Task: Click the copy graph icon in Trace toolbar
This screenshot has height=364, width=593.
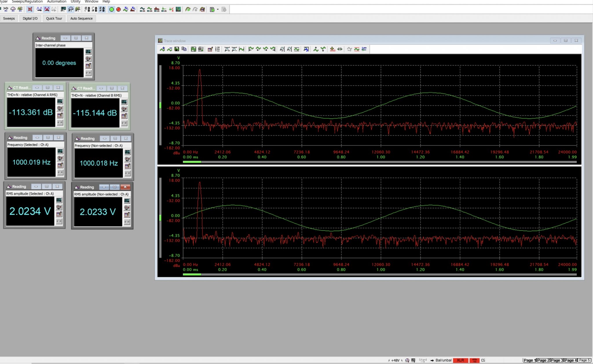Action: pyautogui.click(x=184, y=49)
